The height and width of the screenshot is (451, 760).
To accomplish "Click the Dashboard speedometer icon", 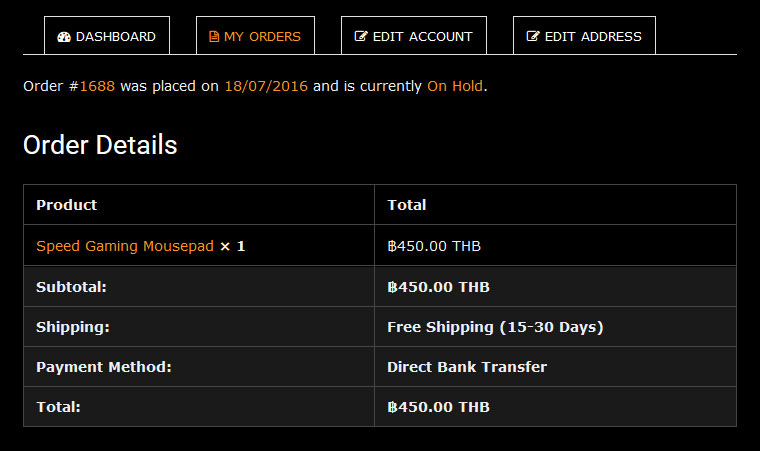I will (x=65, y=37).
